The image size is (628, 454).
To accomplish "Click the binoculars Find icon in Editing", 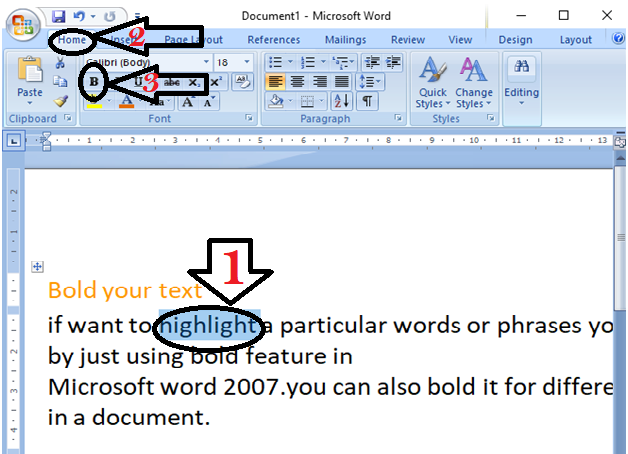I will pyautogui.click(x=521, y=66).
